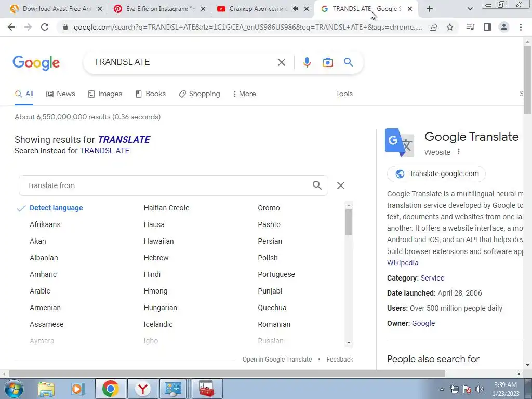Switch to the Eva Elfie Pinterest tab

160,9
